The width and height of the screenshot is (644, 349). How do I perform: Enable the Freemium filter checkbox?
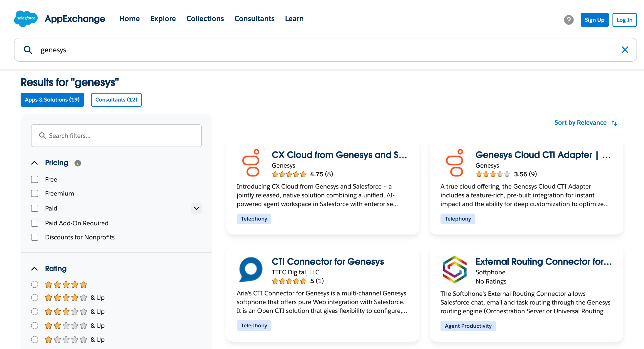coord(34,193)
